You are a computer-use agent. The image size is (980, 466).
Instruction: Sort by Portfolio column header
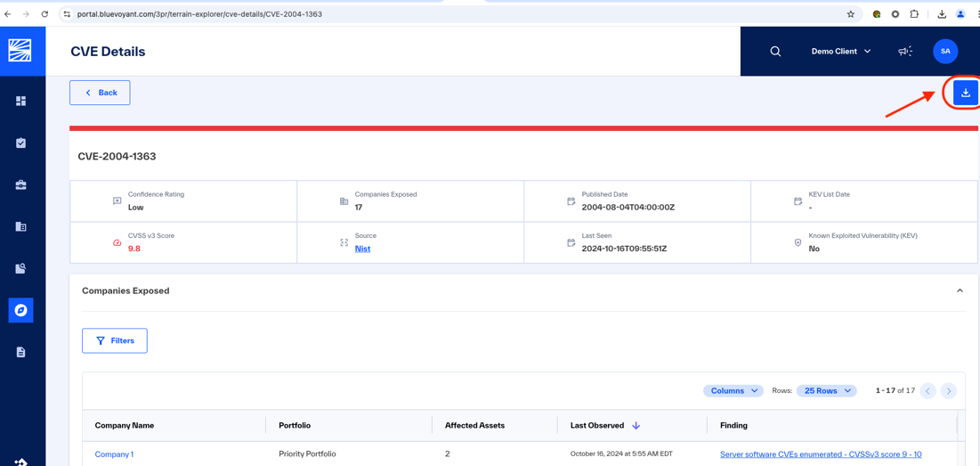[x=295, y=425]
